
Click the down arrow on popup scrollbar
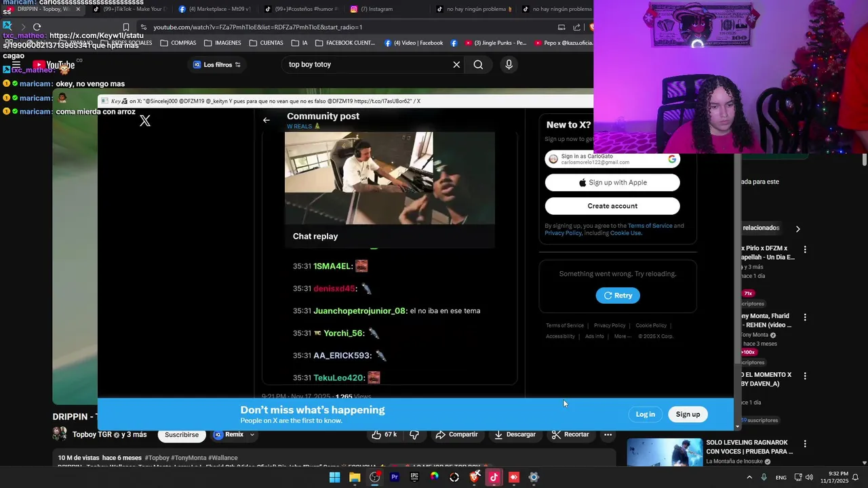(x=738, y=427)
